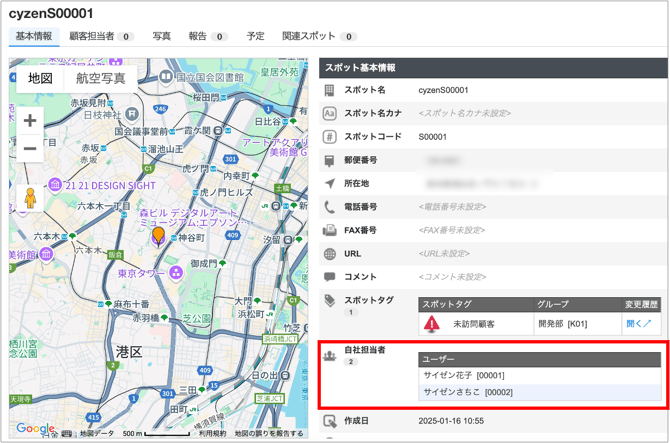Click the 自社担当者 people icon

pyautogui.click(x=330, y=355)
